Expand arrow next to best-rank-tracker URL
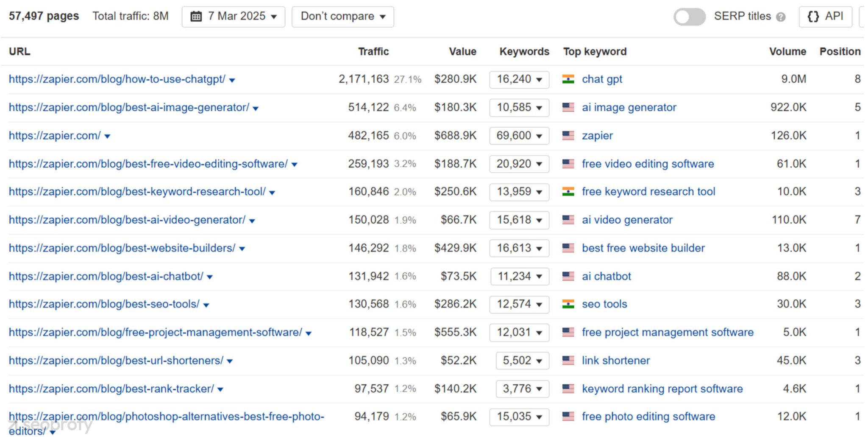Screen dimensions: 868x437 [x=220, y=389]
